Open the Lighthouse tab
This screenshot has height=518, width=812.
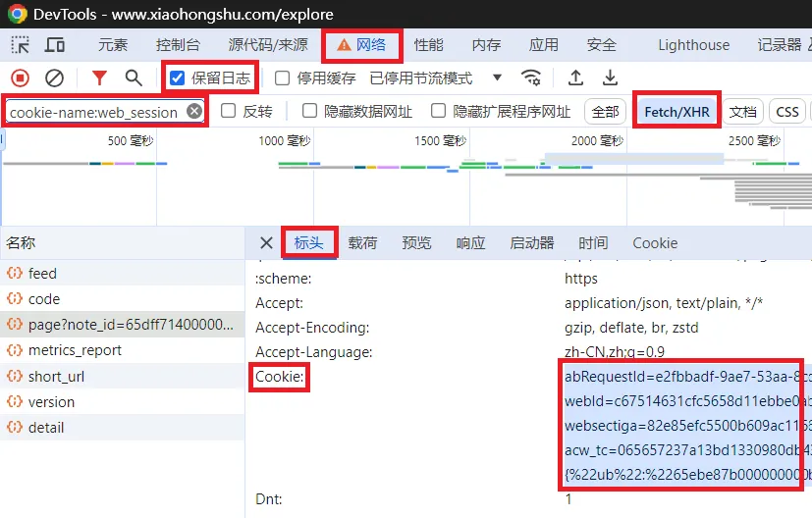click(x=694, y=45)
